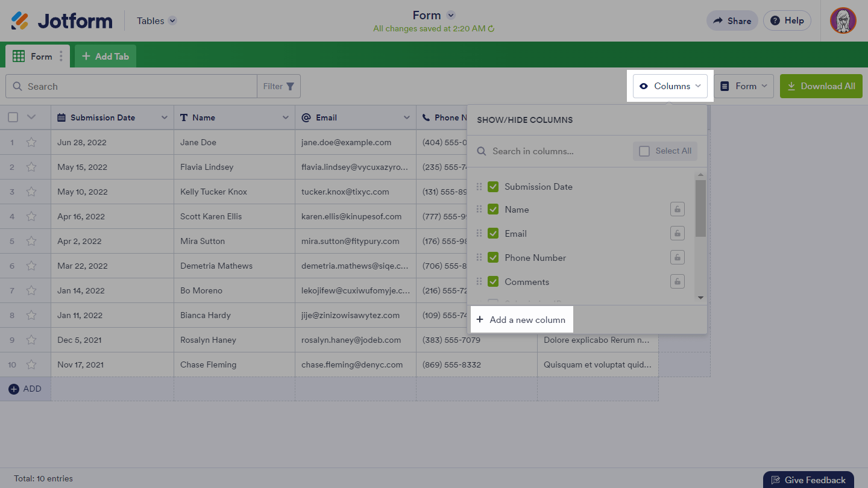The image size is (868, 488).
Task: Focus the Search in columns field
Action: point(552,151)
